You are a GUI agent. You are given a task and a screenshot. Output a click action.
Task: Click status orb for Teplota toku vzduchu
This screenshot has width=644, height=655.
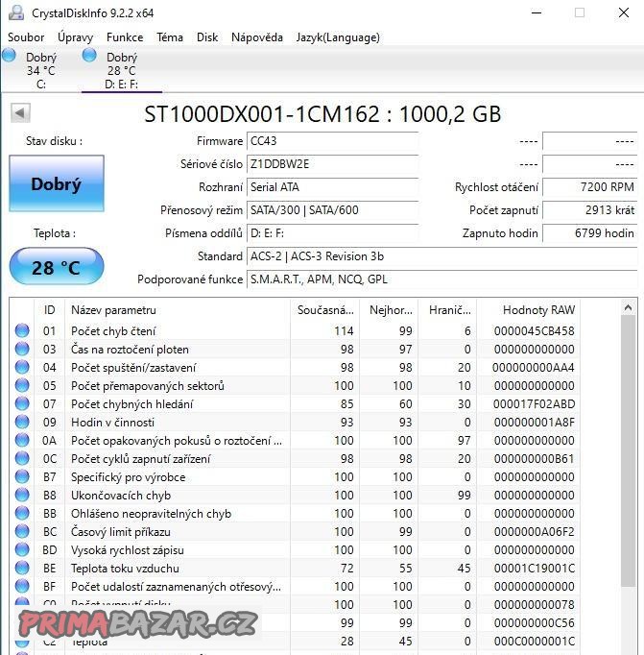(x=22, y=569)
